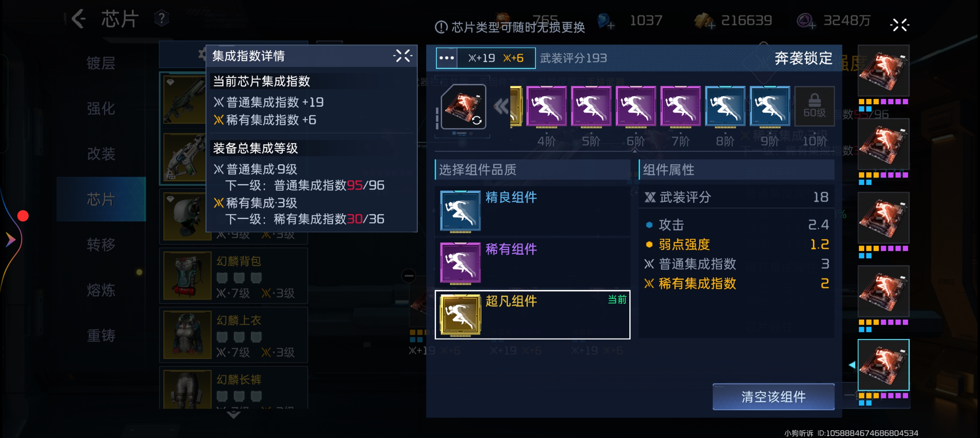Select the 幻麟背包 equipment item
The height and width of the screenshot is (438, 980).
[x=233, y=276]
